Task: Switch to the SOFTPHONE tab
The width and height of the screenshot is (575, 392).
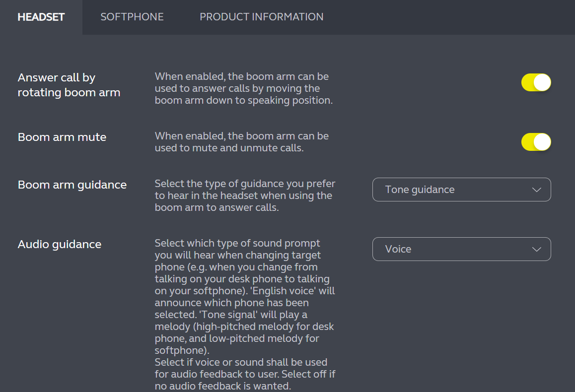Action: coord(132,17)
